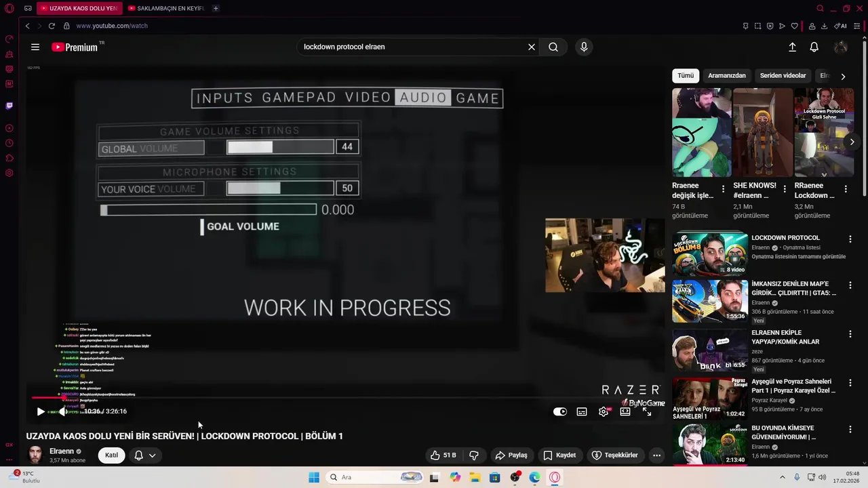Play the video
Image resolution: width=868 pixels, height=488 pixels.
(41, 411)
